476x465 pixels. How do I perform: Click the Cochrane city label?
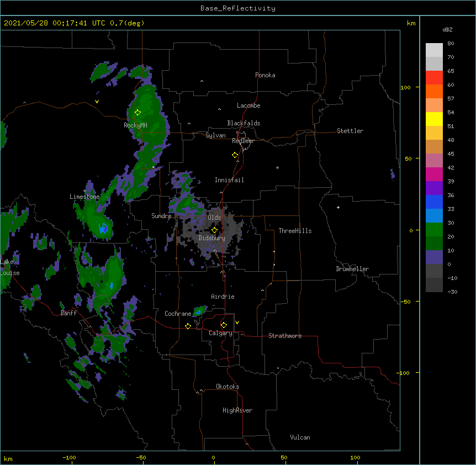tap(178, 314)
